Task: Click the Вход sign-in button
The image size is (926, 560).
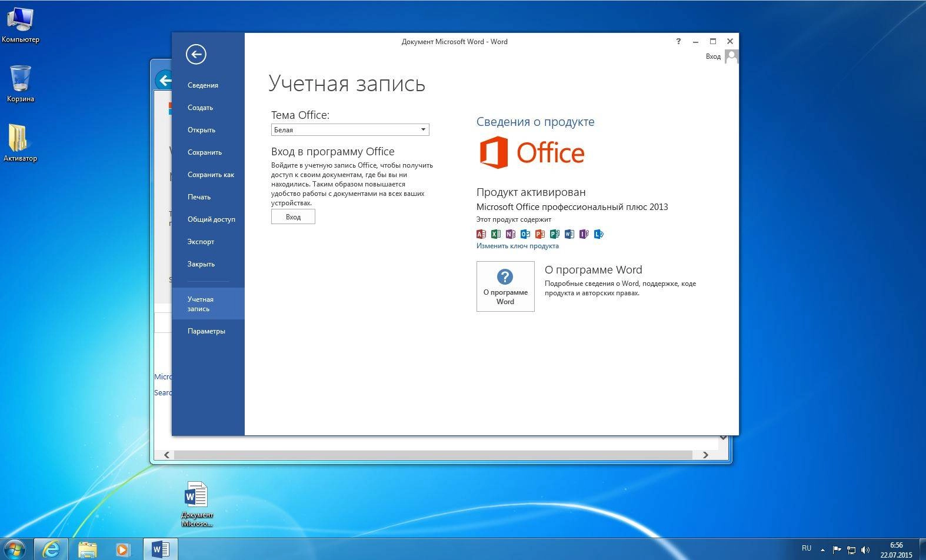Action: click(293, 217)
